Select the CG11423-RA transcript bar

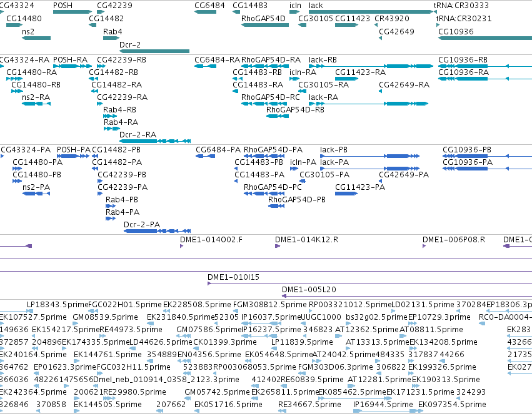[346, 79]
